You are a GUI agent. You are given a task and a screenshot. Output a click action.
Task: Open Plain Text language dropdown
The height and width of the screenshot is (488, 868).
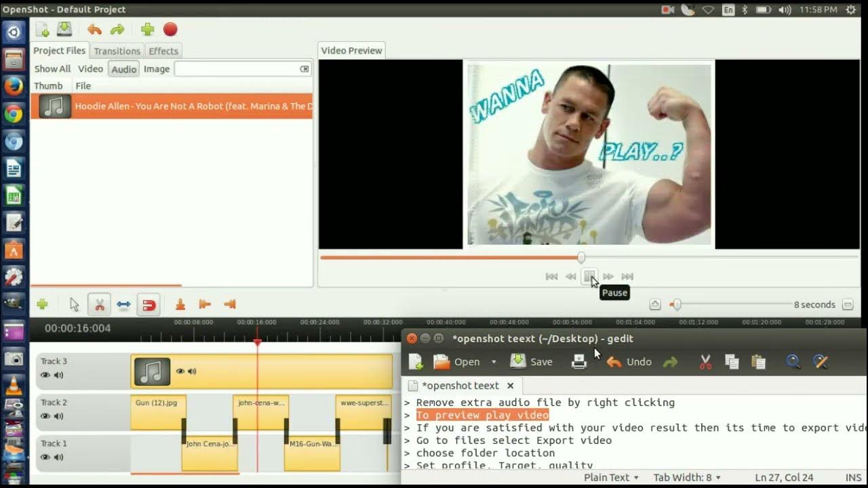[x=610, y=477]
